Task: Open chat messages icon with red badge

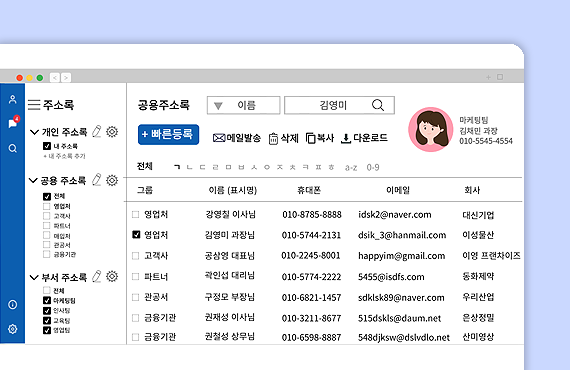Action: point(13,122)
